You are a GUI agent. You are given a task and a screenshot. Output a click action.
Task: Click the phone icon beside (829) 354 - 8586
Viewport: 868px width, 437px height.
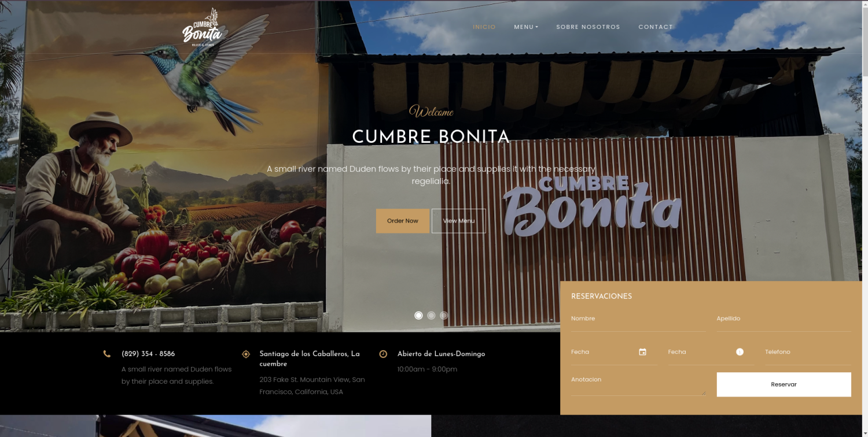pos(107,354)
